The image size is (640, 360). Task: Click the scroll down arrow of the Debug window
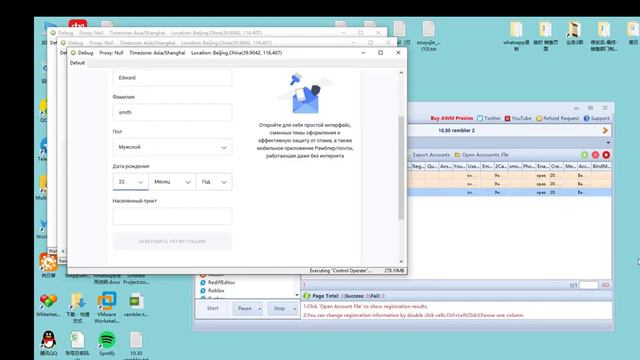tap(401, 262)
